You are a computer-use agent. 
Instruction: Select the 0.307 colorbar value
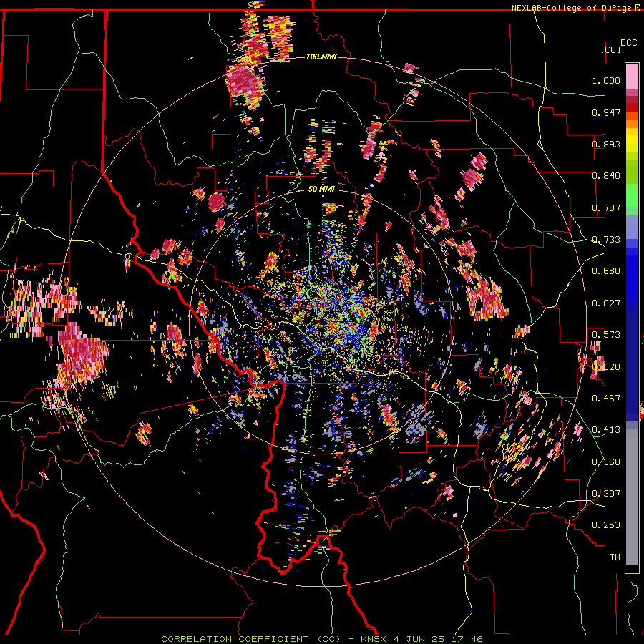point(606,494)
